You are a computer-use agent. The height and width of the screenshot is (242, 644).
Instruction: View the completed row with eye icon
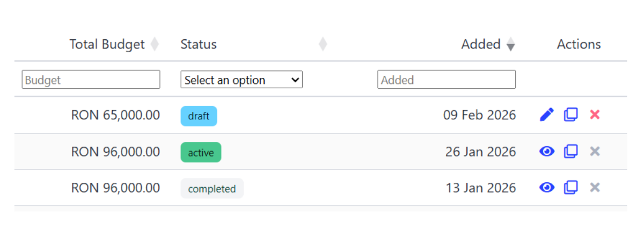[x=546, y=188]
